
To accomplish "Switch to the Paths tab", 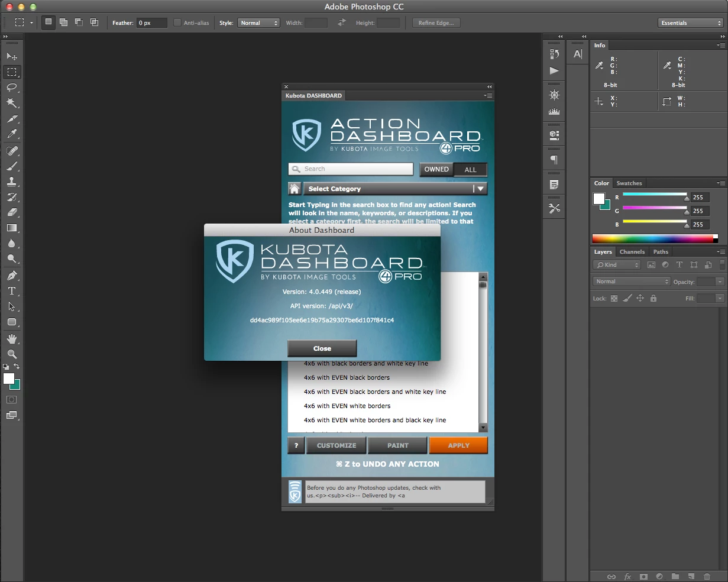I will (661, 252).
